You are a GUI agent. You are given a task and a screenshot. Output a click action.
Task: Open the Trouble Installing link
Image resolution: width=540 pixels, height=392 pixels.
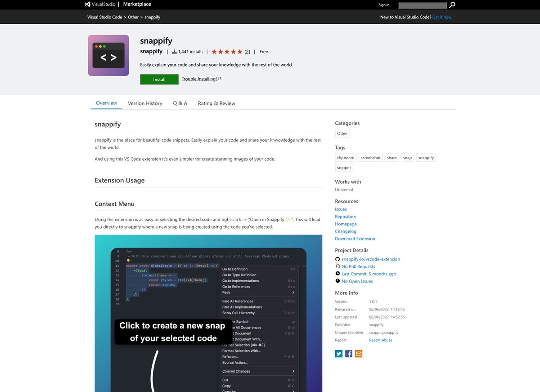[199, 79]
